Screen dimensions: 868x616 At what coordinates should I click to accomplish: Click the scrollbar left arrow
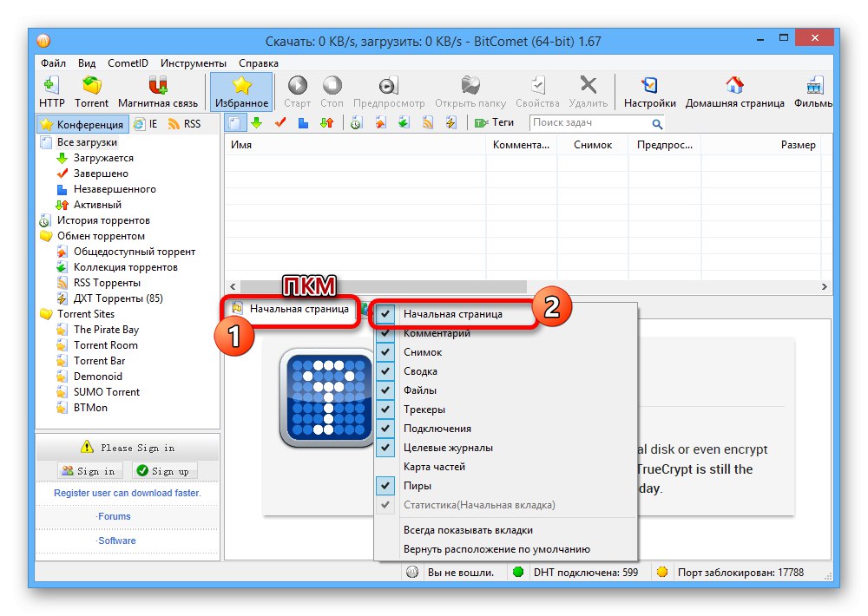coord(233,286)
